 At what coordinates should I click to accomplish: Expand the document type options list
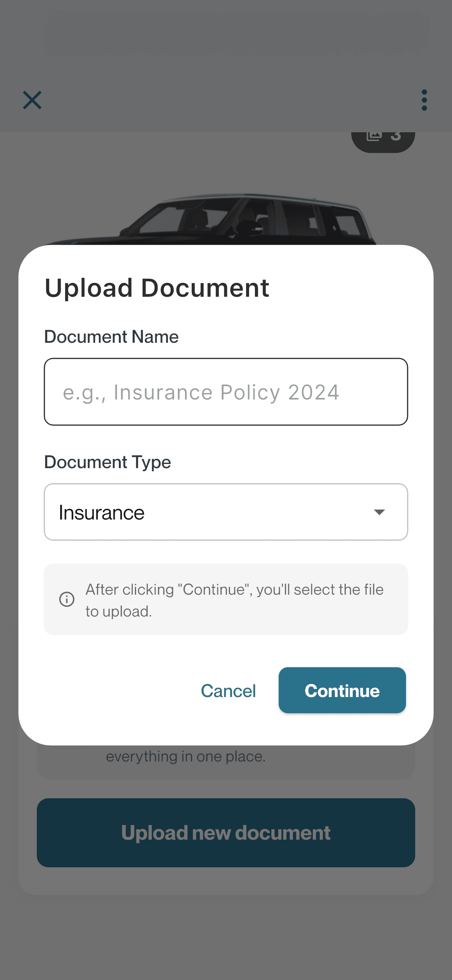tap(226, 512)
